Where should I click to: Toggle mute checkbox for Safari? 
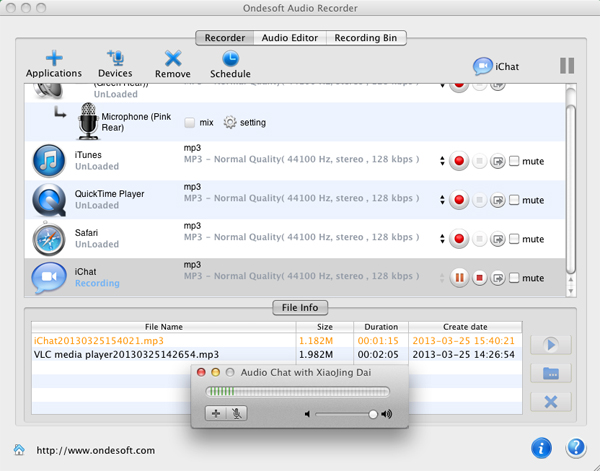514,239
